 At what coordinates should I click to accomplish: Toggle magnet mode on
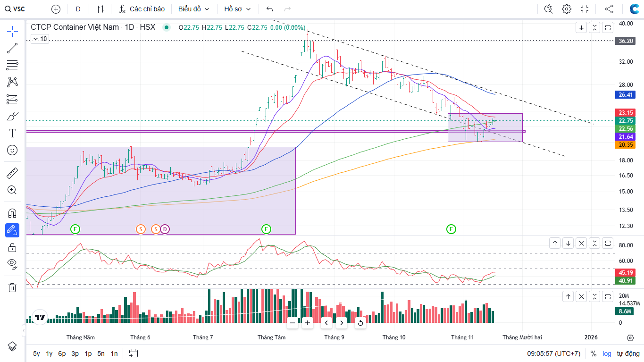[12, 213]
